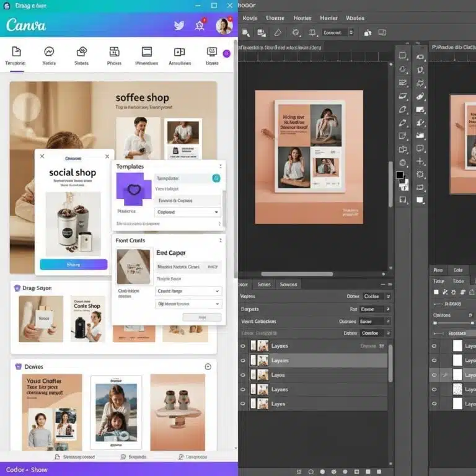
Task: Toggle visibility of the third layer Layes
Action: coord(243,375)
